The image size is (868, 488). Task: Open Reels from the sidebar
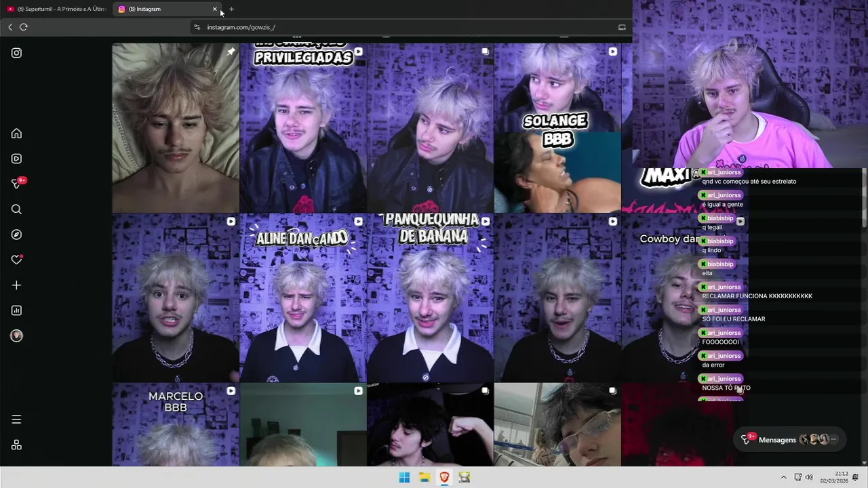pyautogui.click(x=16, y=159)
